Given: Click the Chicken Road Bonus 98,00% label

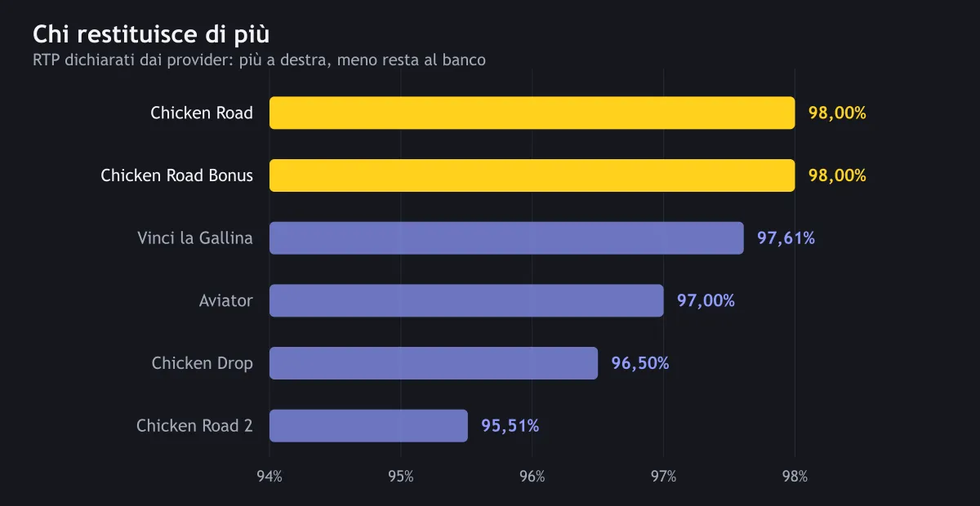Looking at the screenshot, I should tap(837, 175).
